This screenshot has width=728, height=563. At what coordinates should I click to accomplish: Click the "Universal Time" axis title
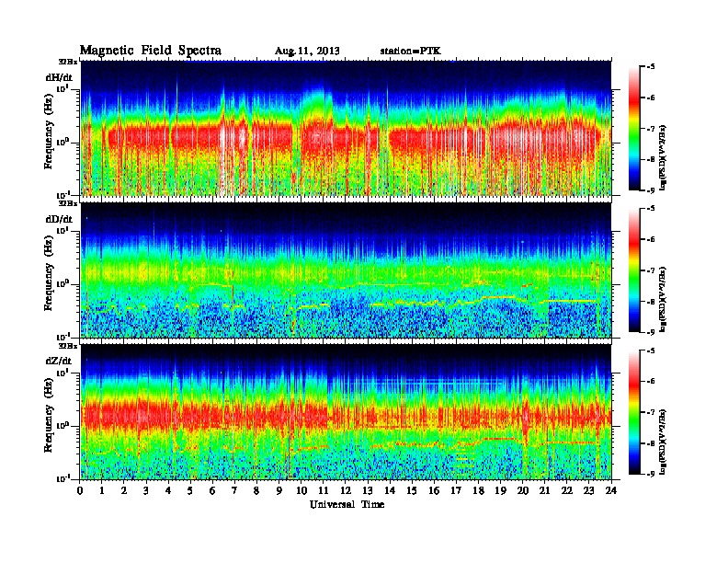(x=347, y=504)
